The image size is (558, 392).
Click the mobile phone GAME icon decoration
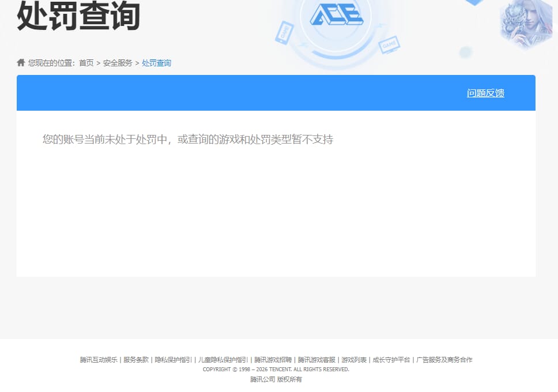click(x=284, y=32)
